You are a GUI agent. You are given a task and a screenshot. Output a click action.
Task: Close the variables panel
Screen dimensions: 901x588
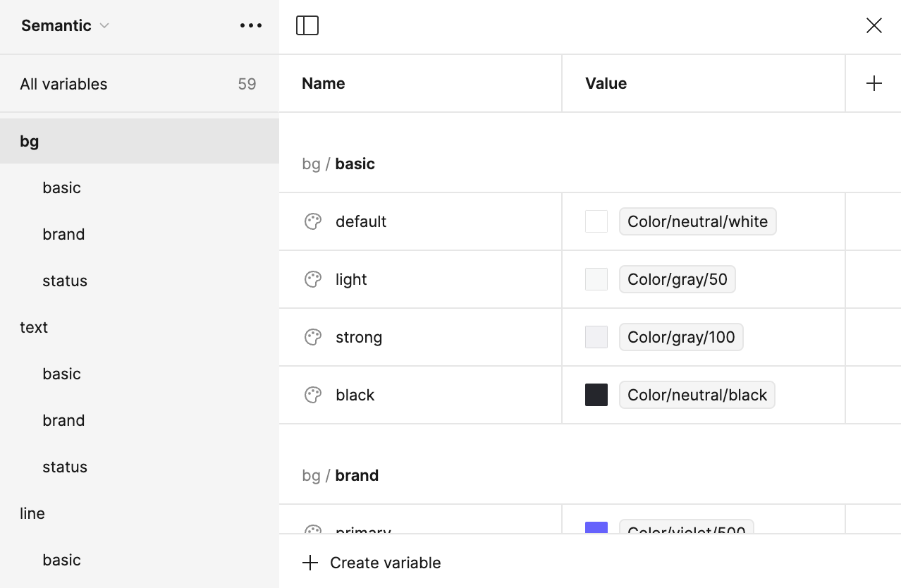coord(874,25)
